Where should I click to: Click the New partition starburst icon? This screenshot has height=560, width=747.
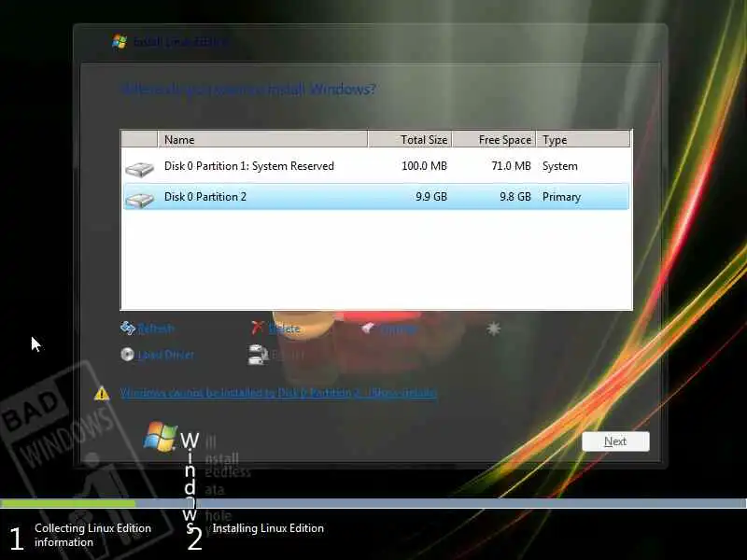coord(494,329)
